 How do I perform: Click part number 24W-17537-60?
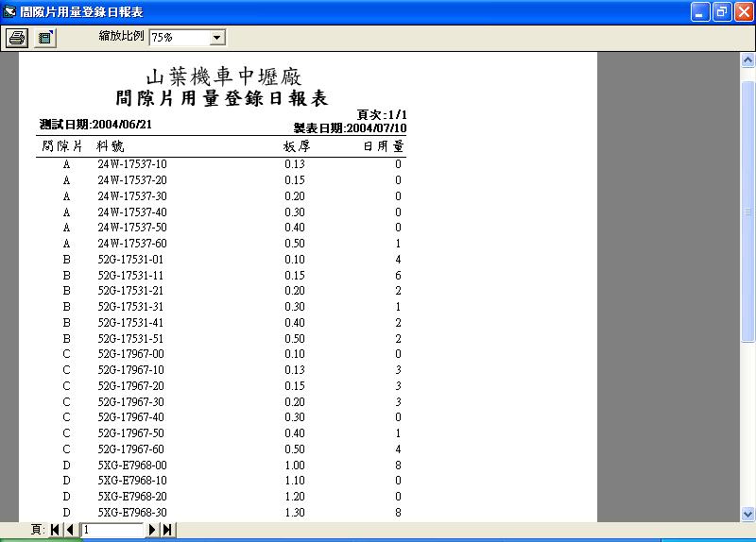pos(132,244)
